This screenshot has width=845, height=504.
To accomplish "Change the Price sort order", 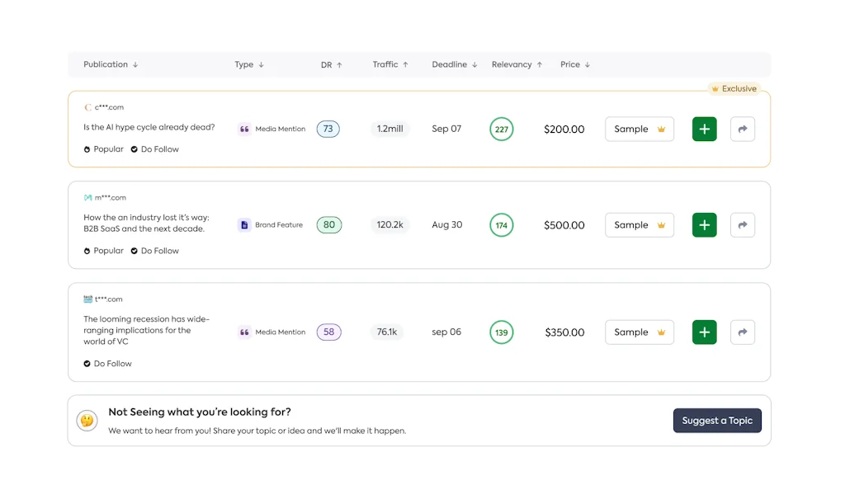I will [589, 64].
